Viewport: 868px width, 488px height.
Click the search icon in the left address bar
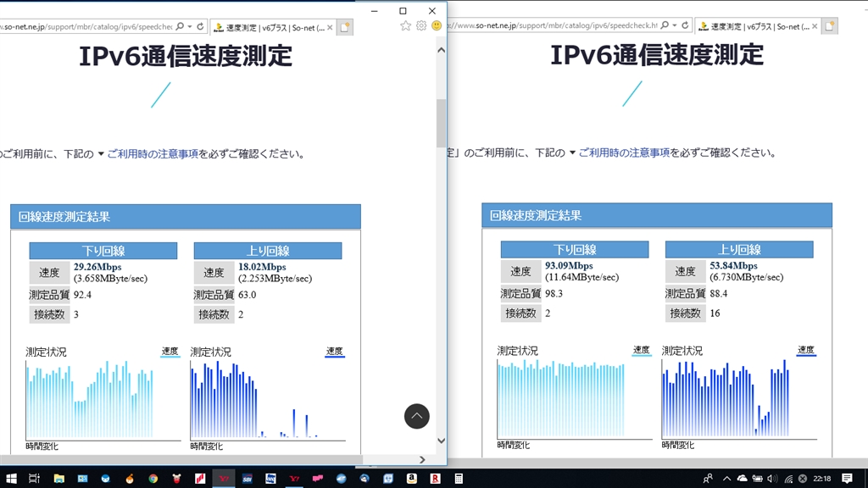pos(180,26)
